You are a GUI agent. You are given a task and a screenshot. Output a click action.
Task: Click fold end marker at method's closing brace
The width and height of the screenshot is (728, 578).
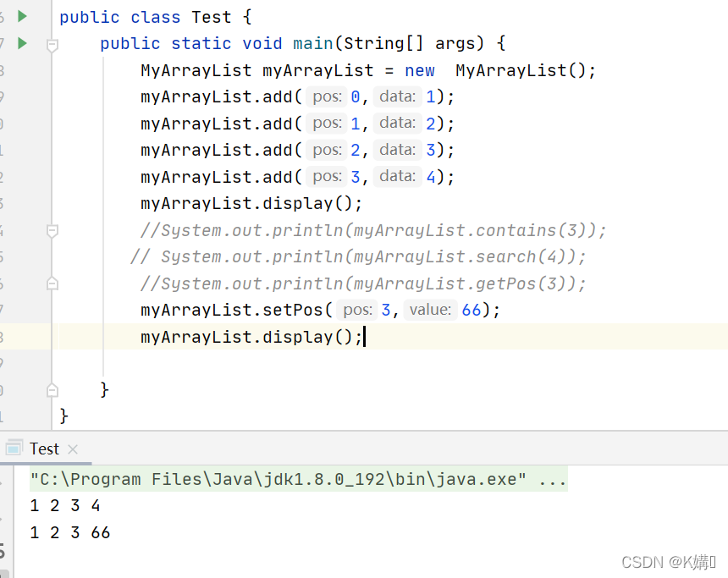pos(52,390)
